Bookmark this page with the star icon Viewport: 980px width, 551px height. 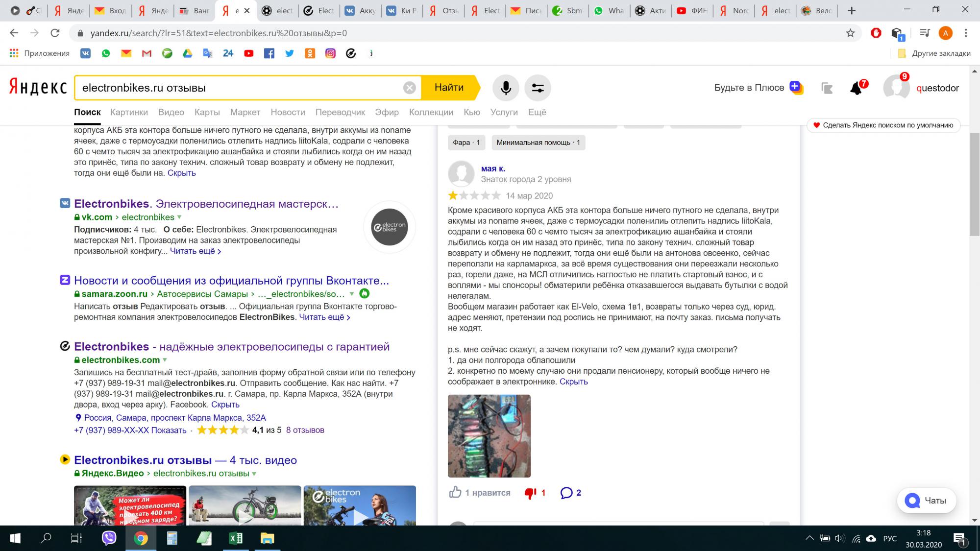click(850, 33)
